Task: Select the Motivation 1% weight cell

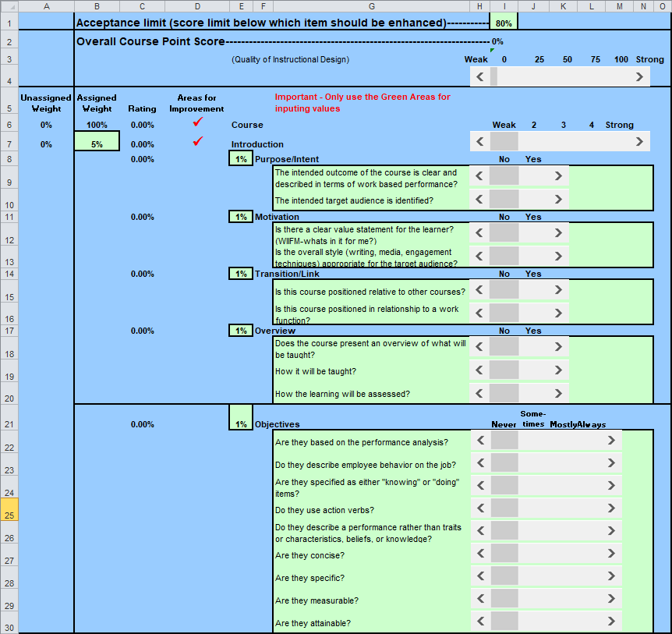Action: tap(241, 217)
